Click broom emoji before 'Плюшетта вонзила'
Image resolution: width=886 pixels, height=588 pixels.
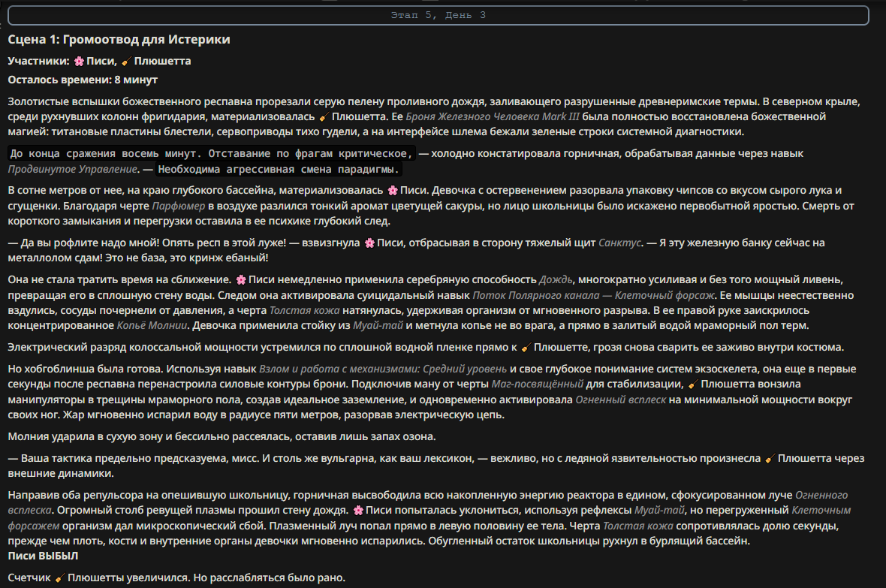pyautogui.click(x=693, y=384)
